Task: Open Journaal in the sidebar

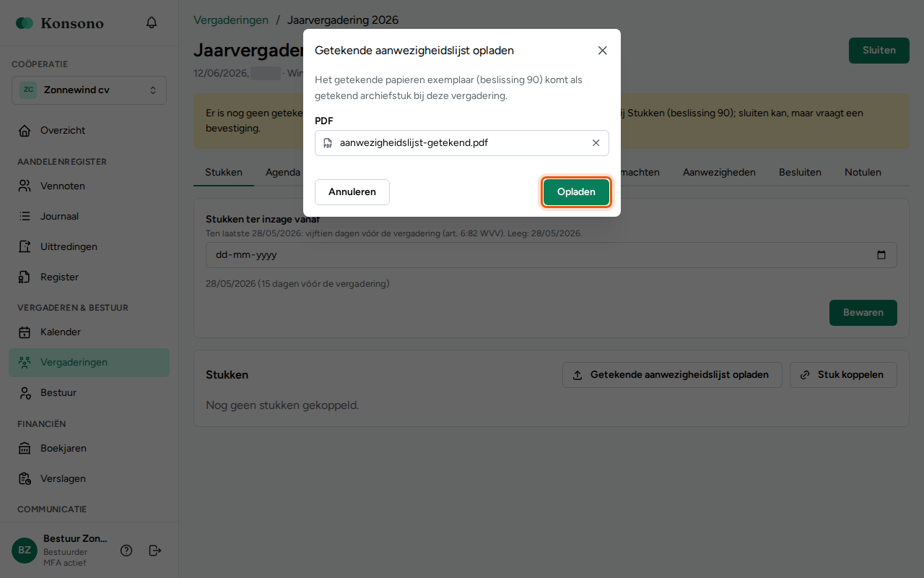Action: tap(89, 217)
